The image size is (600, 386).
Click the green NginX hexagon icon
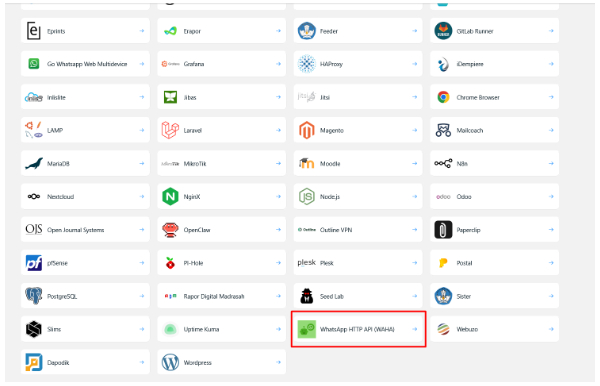click(170, 196)
